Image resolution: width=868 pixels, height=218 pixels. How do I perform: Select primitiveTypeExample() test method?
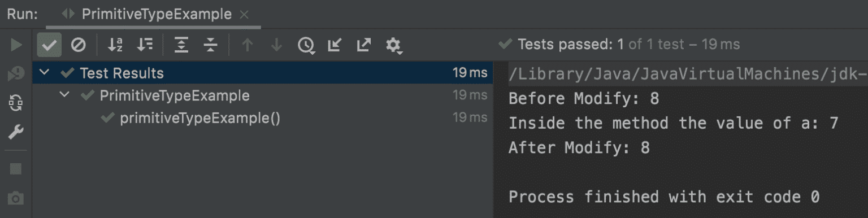[200, 118]
